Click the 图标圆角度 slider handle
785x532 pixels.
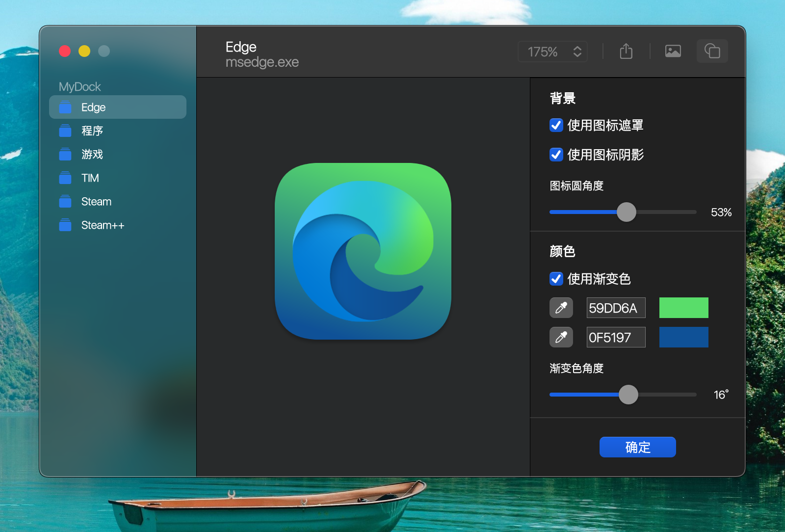pyautogui.click(x=626, y=212)
